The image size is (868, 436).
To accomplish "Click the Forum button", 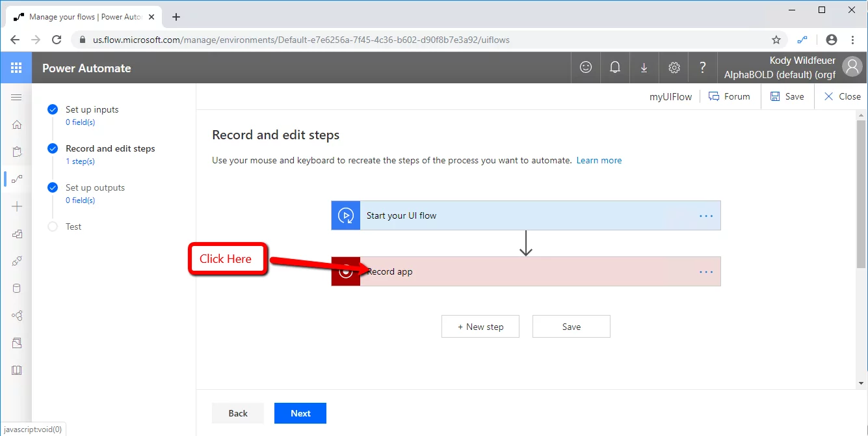I will pyautogui.click(x=729, y=96).
